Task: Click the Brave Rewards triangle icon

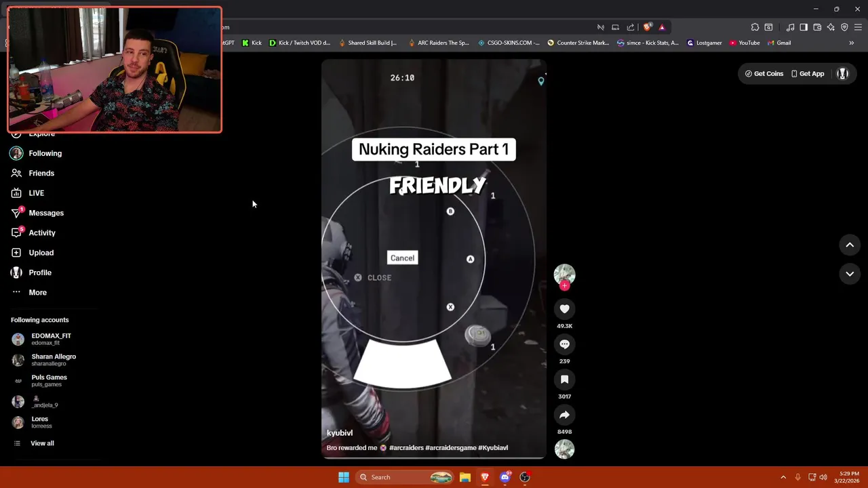Action: (662, 27)
